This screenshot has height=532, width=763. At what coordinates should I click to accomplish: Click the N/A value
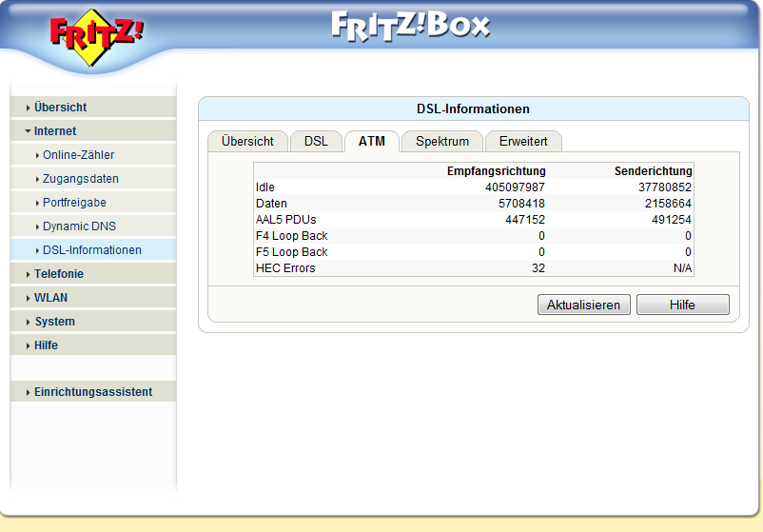coord(682,268)
